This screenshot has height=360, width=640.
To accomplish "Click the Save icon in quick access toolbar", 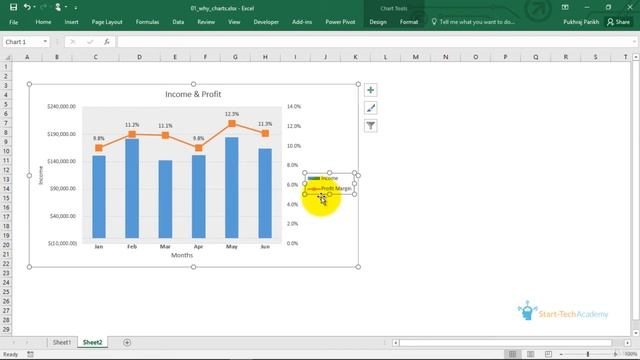I will (x=13, y=7).
